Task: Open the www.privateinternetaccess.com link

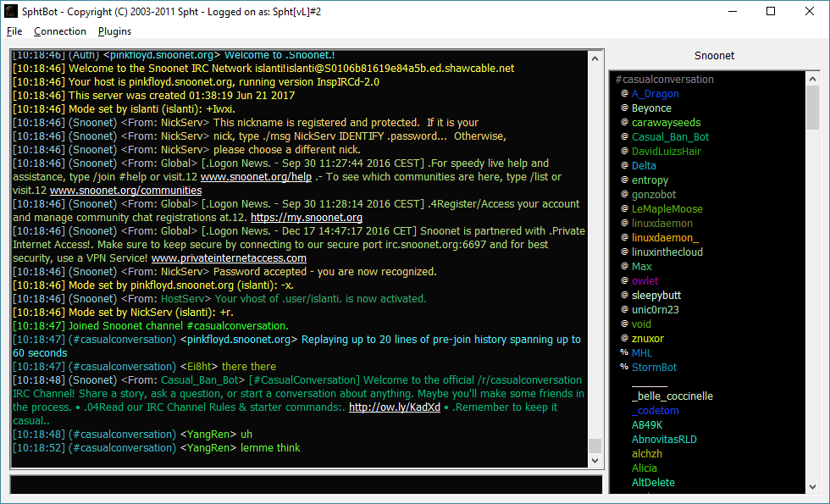Action: (229, 258)
